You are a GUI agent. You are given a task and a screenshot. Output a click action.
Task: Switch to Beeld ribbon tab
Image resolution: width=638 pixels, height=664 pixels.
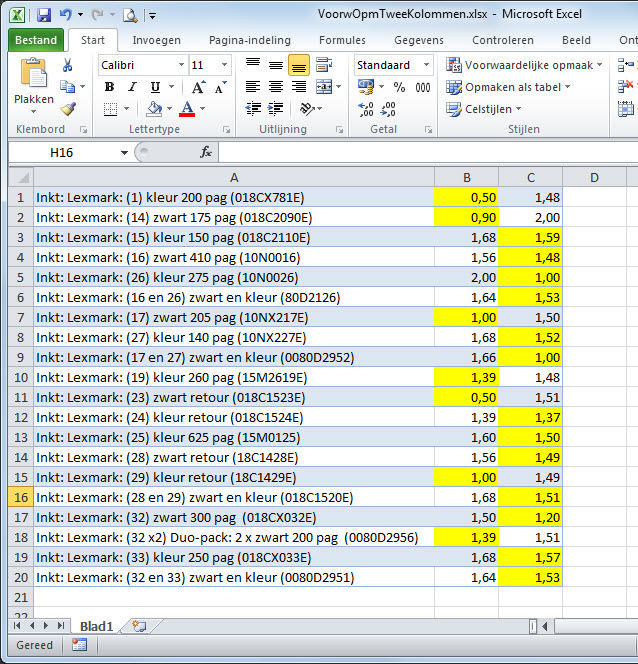tap(576, 40)
